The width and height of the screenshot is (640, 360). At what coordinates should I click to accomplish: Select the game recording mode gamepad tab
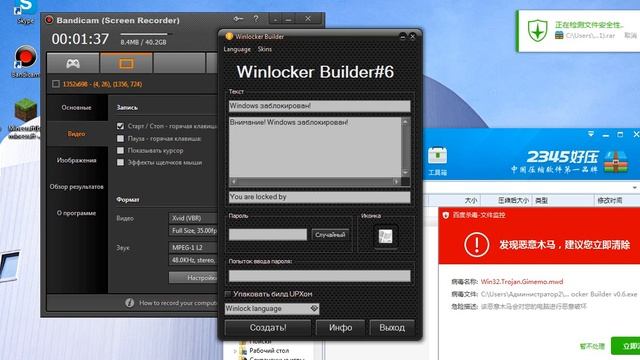click(x=73, y=64)
